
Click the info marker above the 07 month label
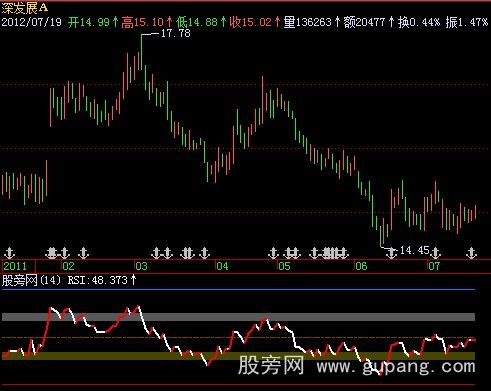click(x=435, y=253)
